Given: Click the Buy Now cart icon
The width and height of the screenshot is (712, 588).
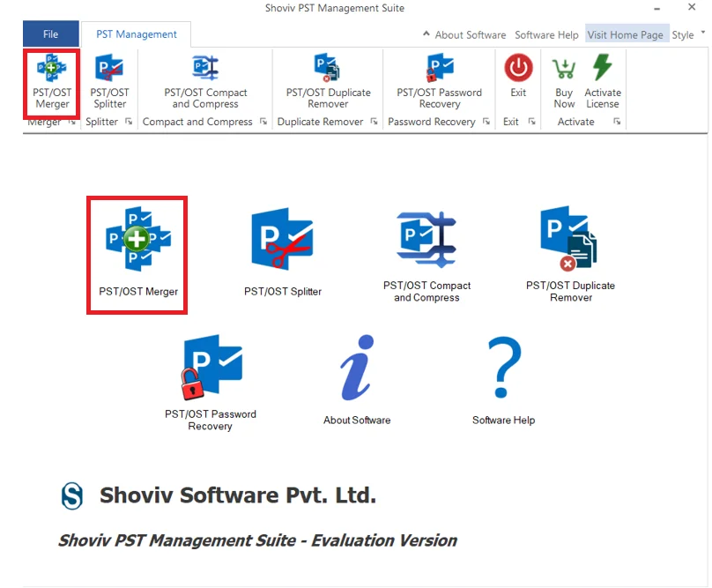Looking at the screenshot, I should (x=564, y=69).
